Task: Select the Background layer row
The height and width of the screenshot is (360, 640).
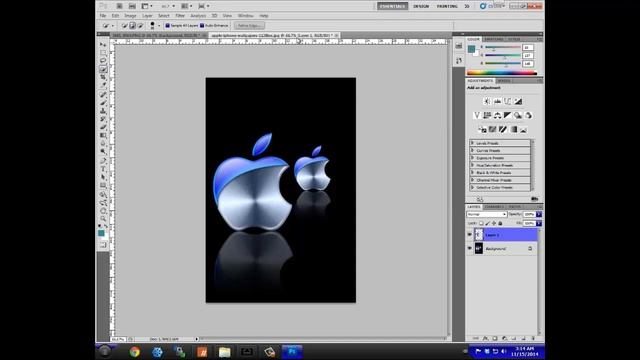Action: (502, 248)
